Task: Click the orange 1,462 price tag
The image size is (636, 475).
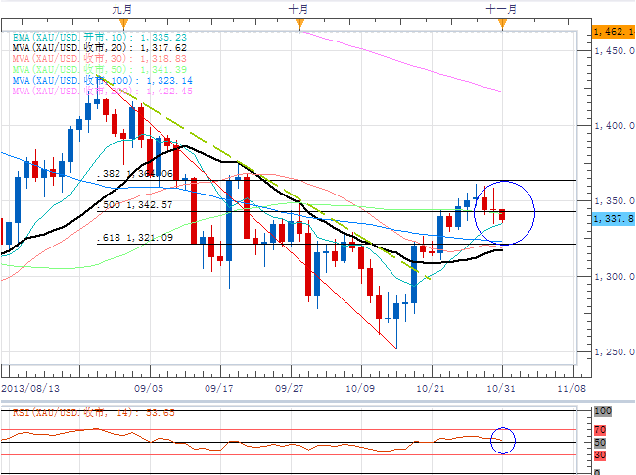Action: pyautogui.click(x=614, y=31)
